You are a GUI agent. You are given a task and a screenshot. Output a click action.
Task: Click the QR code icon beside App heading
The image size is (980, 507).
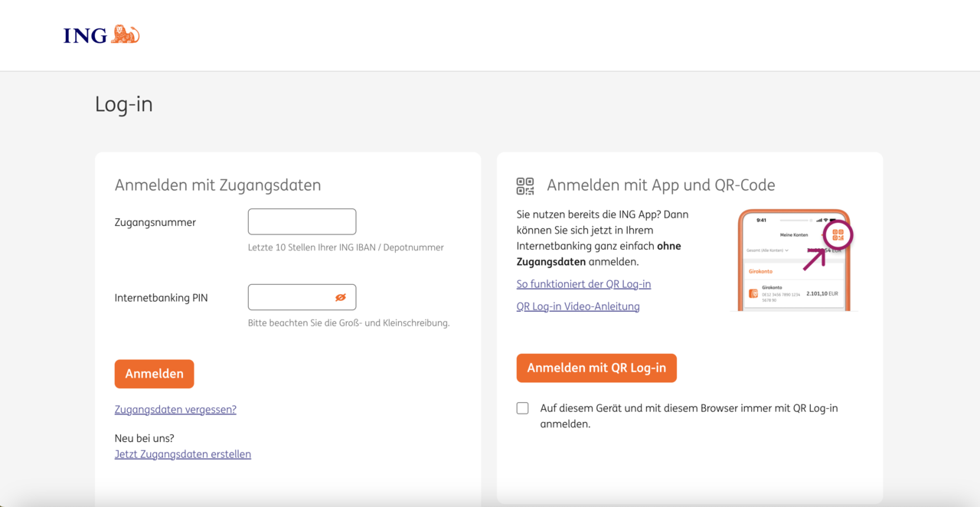point(525,186)
